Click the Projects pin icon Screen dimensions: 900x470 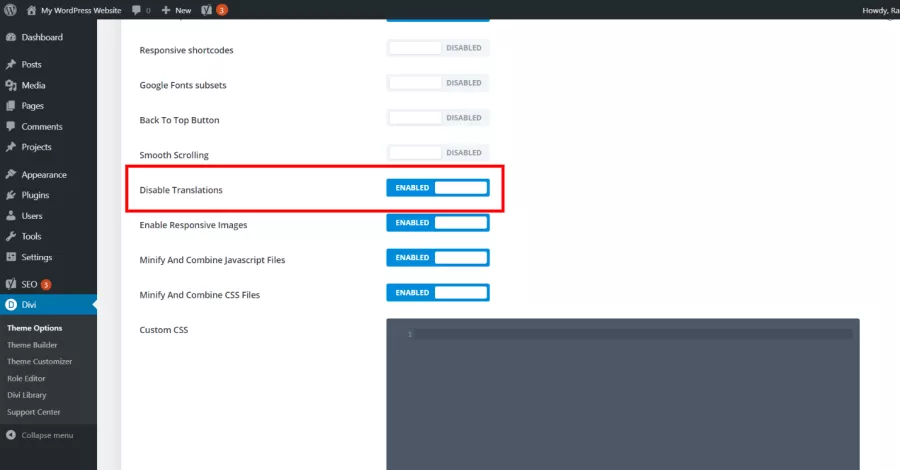tap(11, 147)
